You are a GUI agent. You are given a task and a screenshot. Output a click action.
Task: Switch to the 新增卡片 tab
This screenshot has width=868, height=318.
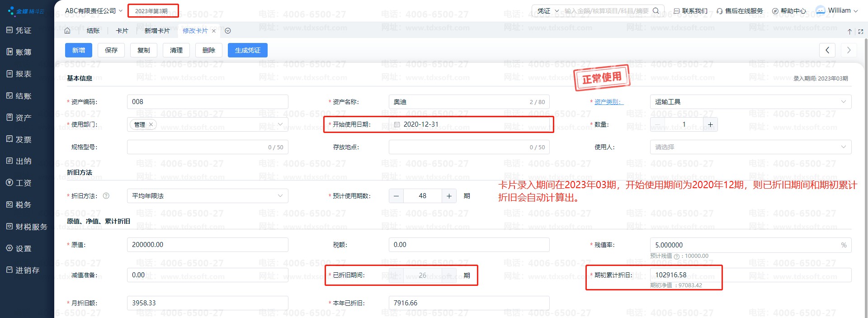(x=157, y=31)
